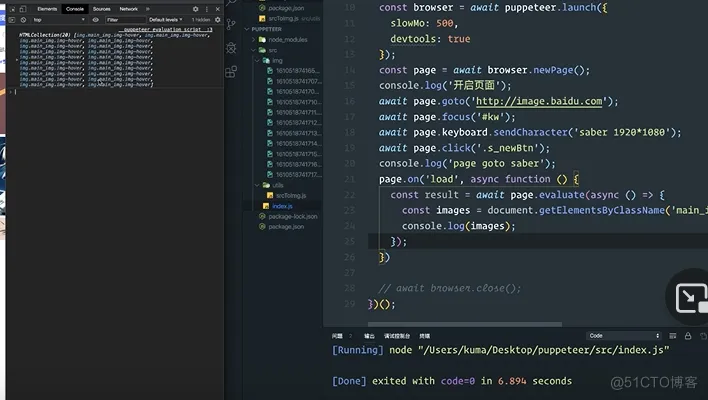Clear output using the list icon in panel
This screenshot has height=400, width=708.
pyautogui.click(x=672, y=336)
